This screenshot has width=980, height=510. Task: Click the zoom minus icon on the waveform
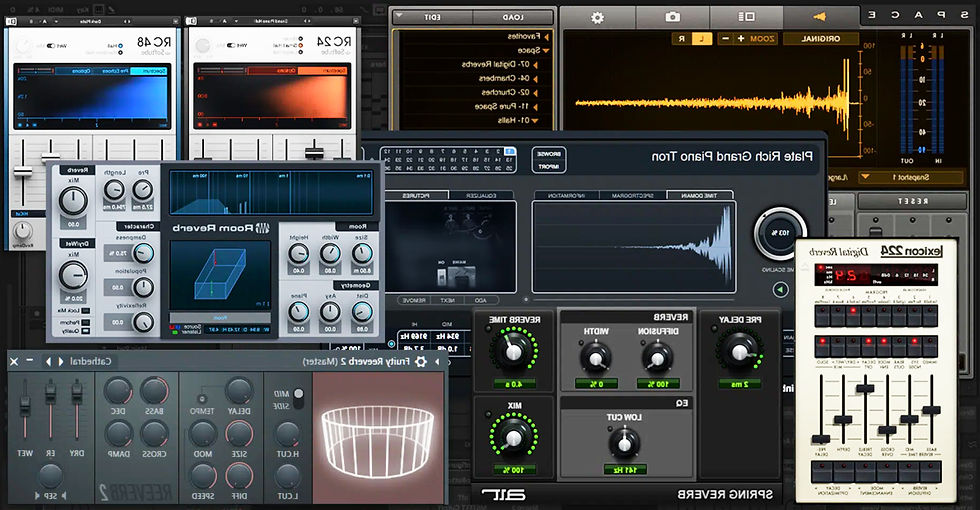point(725,39)
